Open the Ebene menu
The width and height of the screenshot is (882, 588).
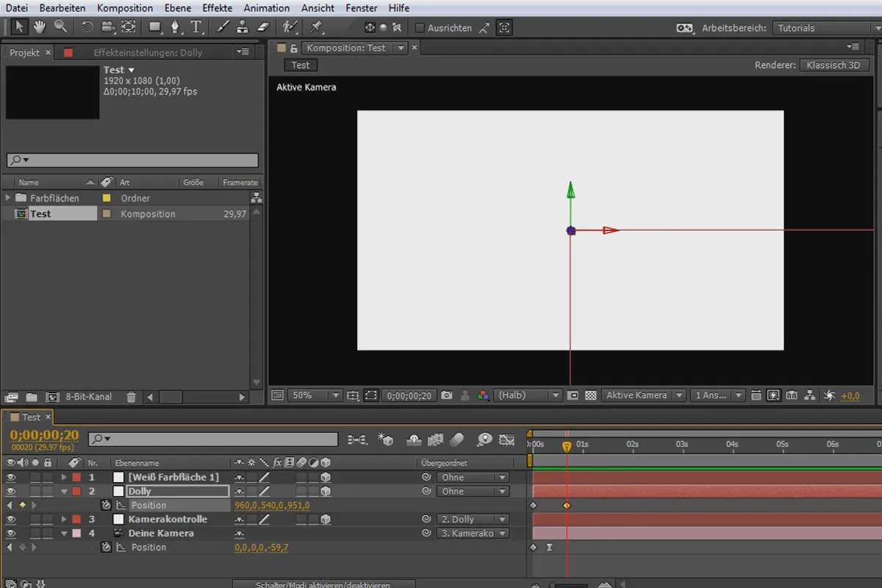tap(177, 8)
